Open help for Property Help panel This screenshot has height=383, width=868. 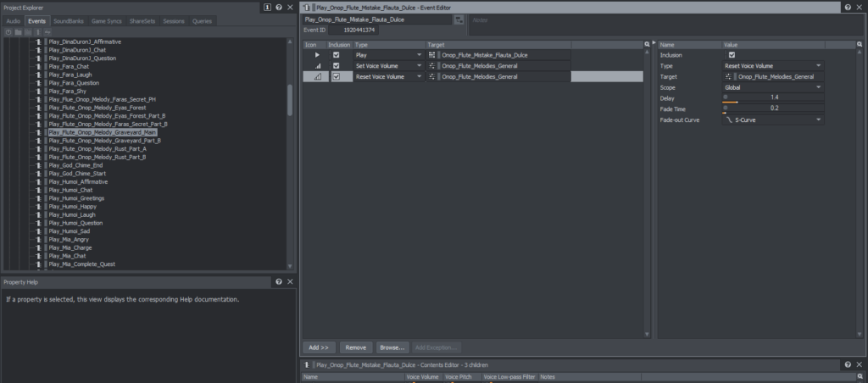point(279,281)
